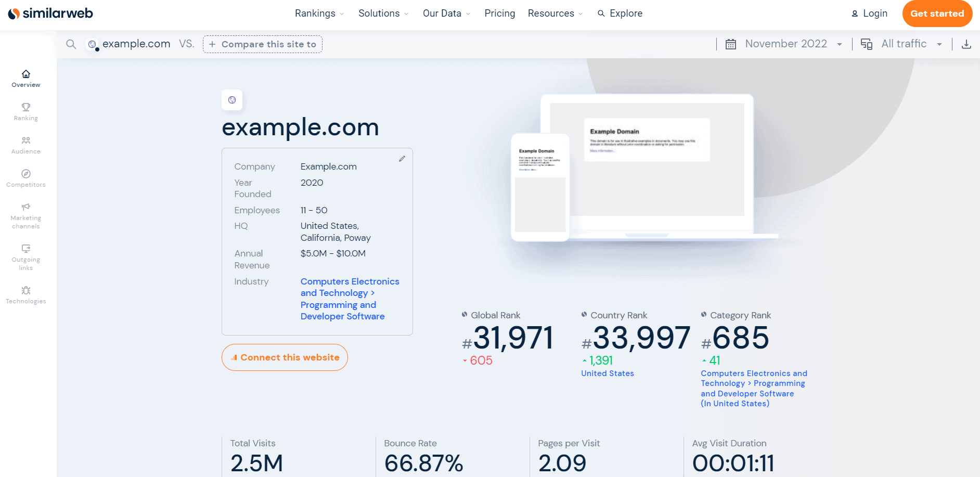The image size is (980, 477).
Task: Click Connect this website button
Action: (285, 357)
